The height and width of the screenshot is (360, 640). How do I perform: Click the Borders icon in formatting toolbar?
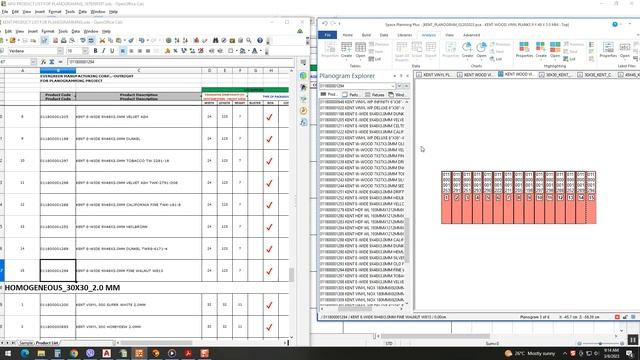pos(231,51)
